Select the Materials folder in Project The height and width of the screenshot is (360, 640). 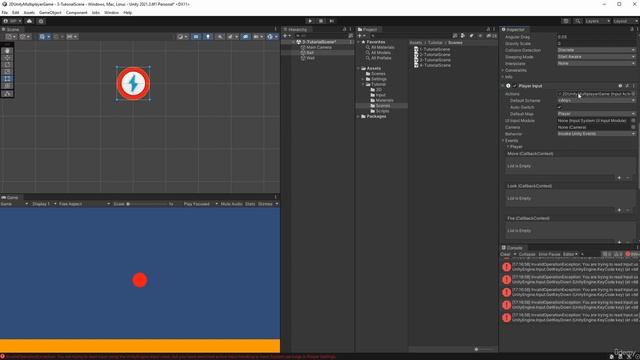384,100
